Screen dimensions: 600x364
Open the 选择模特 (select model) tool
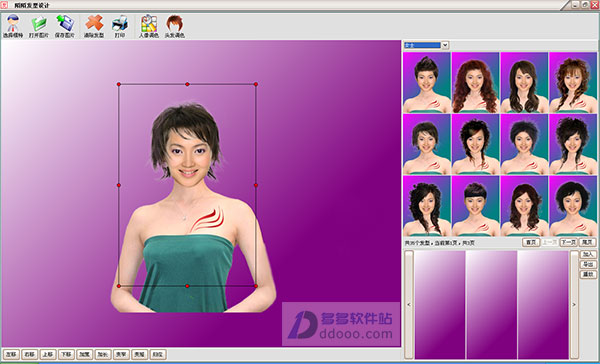tap(13, 26)
